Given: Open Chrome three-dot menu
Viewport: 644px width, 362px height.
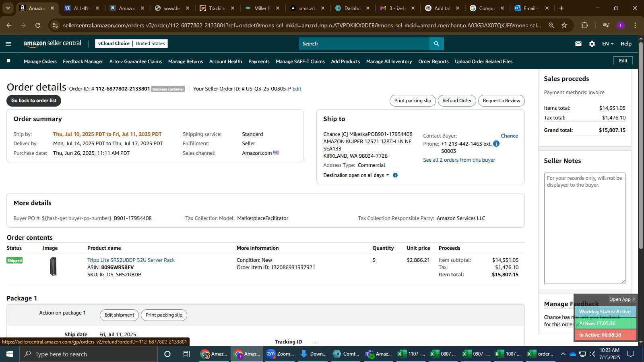Looking at the screenshot, I should pyautogui.click(x=635, y=25).
